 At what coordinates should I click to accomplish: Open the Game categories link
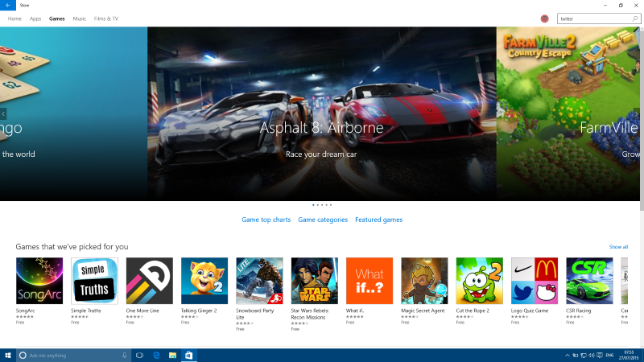[323, 220]
